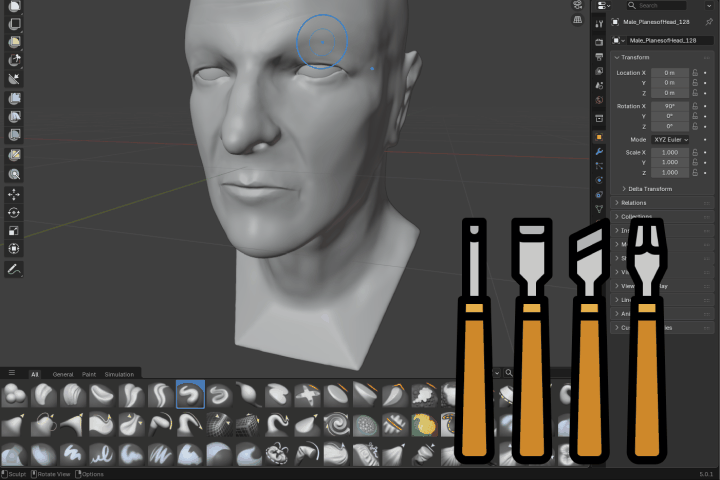
Task: Click the Rotation X 90° field
Action: pos(670,106)
